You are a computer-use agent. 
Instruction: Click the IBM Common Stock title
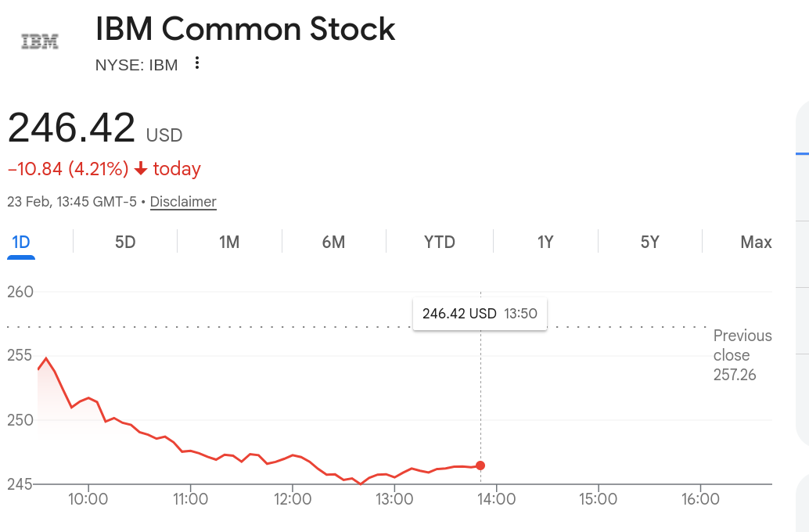click(x=244, y=30)
